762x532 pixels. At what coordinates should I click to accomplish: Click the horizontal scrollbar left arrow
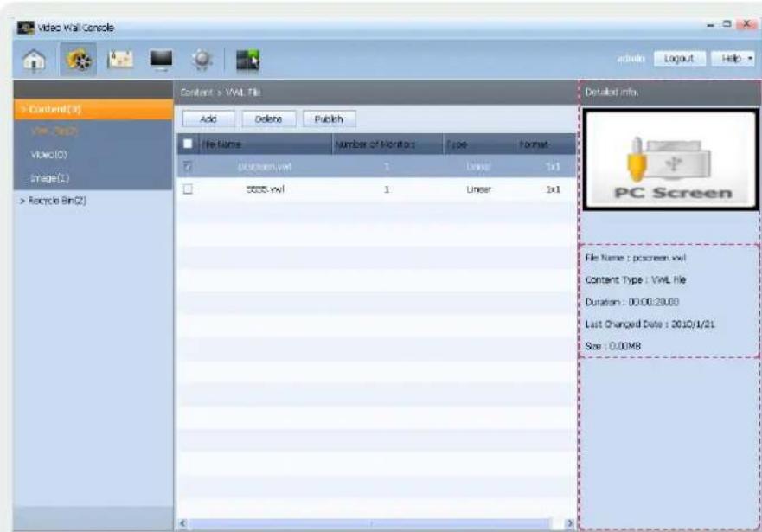coord(183,523)
